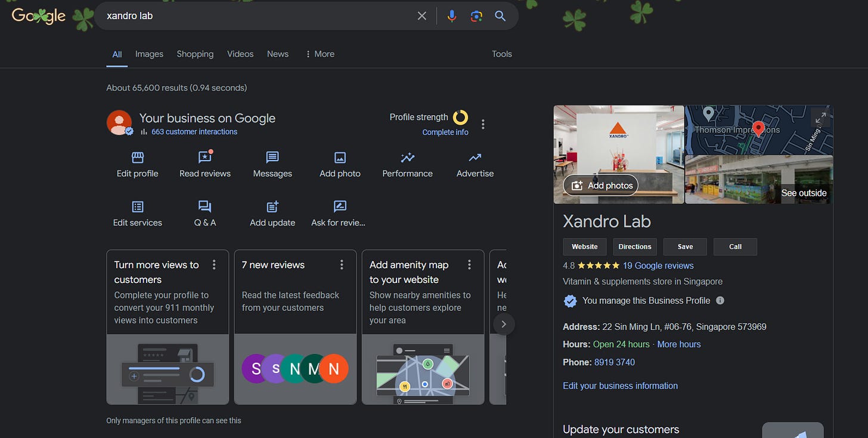Open Edit services shortcut
Screen dimensions: 868x438
pos(138,214)
